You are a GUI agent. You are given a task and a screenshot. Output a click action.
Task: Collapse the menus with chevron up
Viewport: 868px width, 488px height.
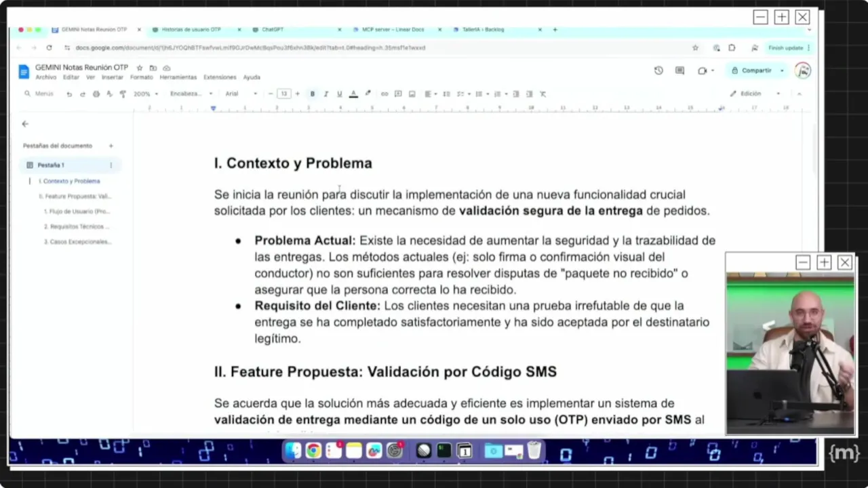tap(799, 94)
